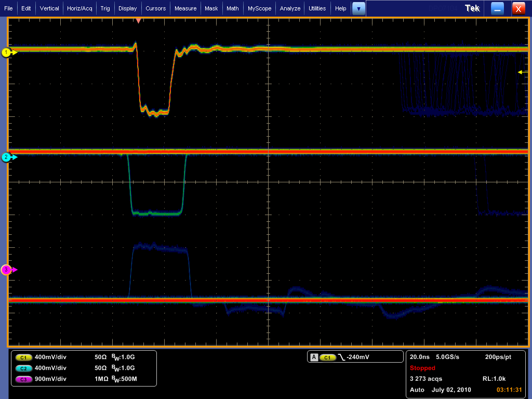Open the Trig menu
Viewport: 532px width, 399px height.
[x=105, y=8]
